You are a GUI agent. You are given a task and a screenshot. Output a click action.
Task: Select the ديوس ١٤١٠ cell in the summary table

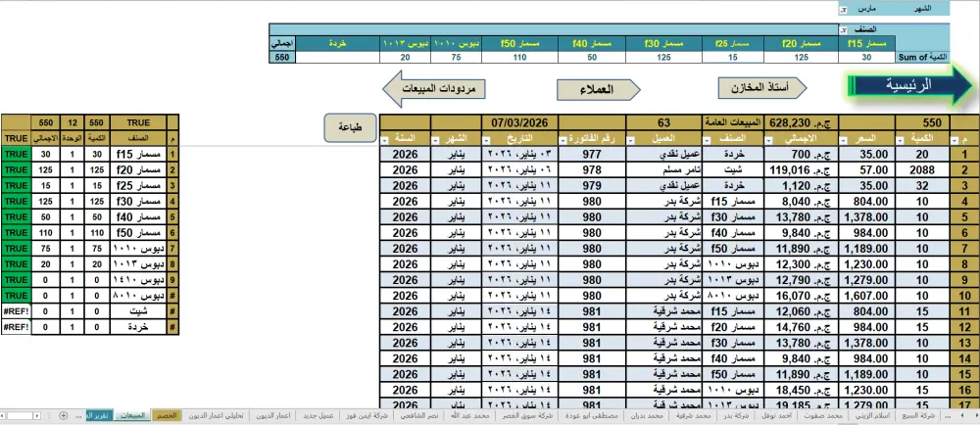pos(138,280)
